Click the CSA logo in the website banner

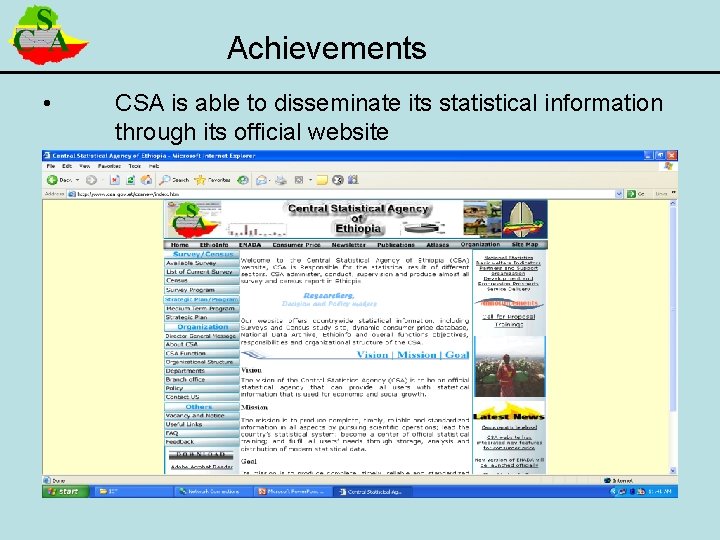(x=193, y=219)
